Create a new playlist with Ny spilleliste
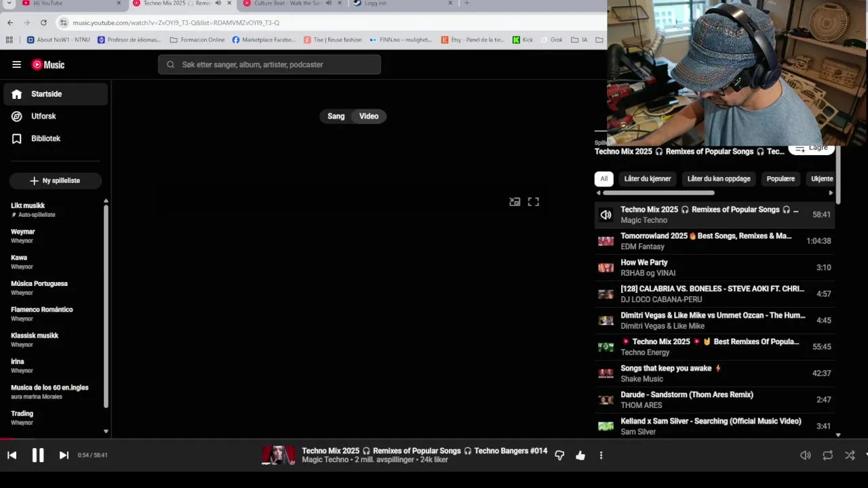Viewport: 868px width, 488px height. [x=56, y=181]
